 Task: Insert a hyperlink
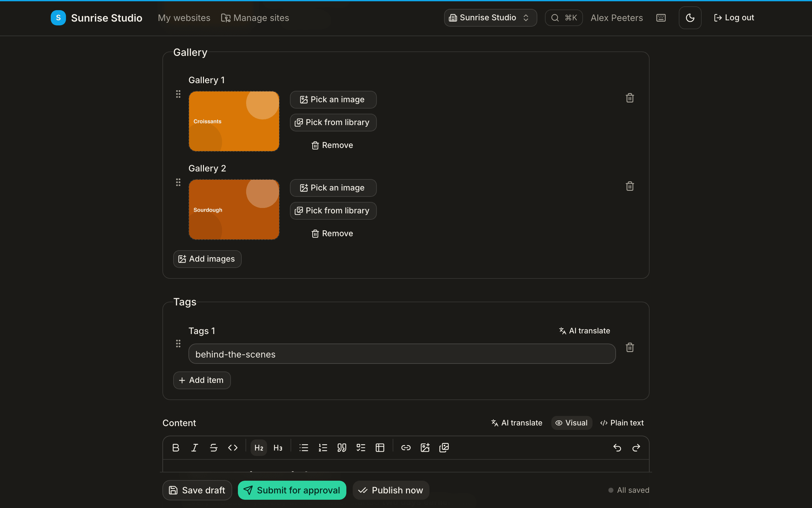click(406, 448)
